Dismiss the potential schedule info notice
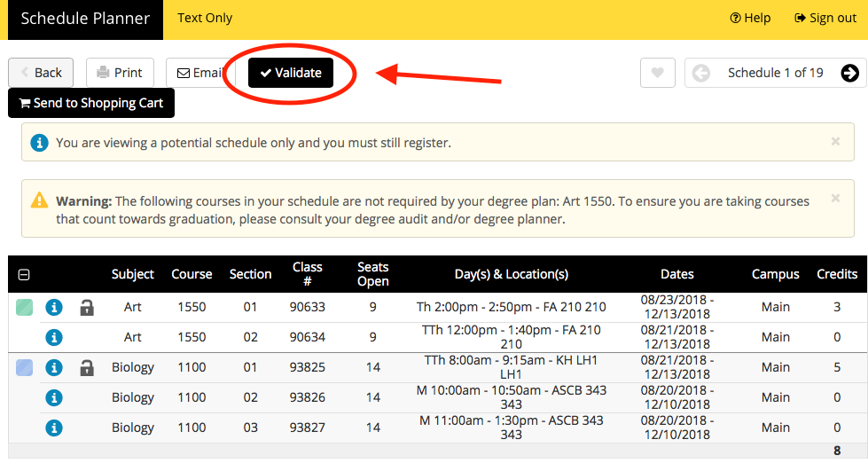Image resolution: width=868 pixels, height=471 pixels. (x=835, y=141)
